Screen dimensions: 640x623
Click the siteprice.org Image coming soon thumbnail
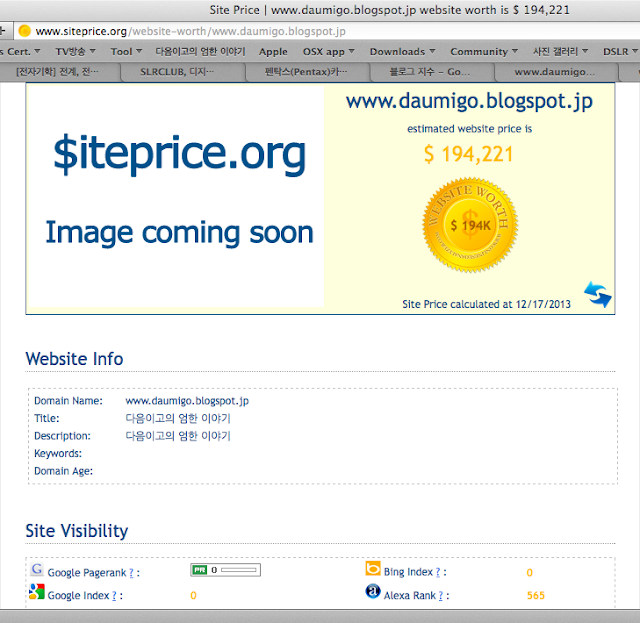pos(176,196)
